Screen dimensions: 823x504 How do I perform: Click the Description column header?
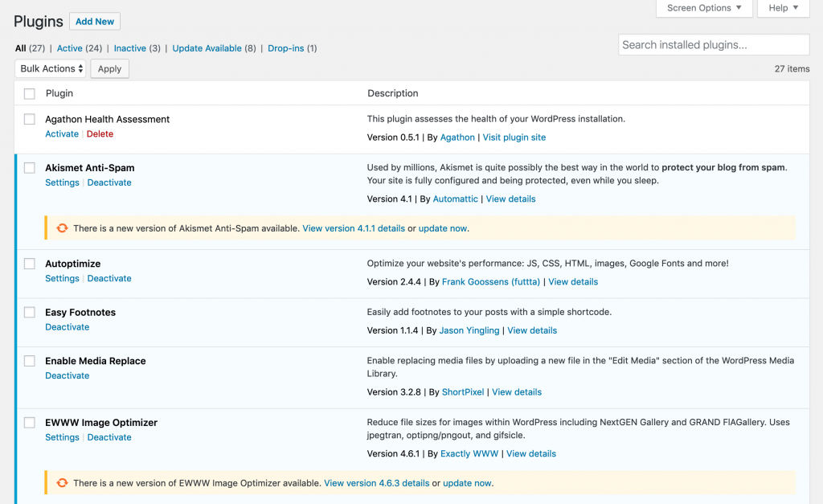point(392,93)
